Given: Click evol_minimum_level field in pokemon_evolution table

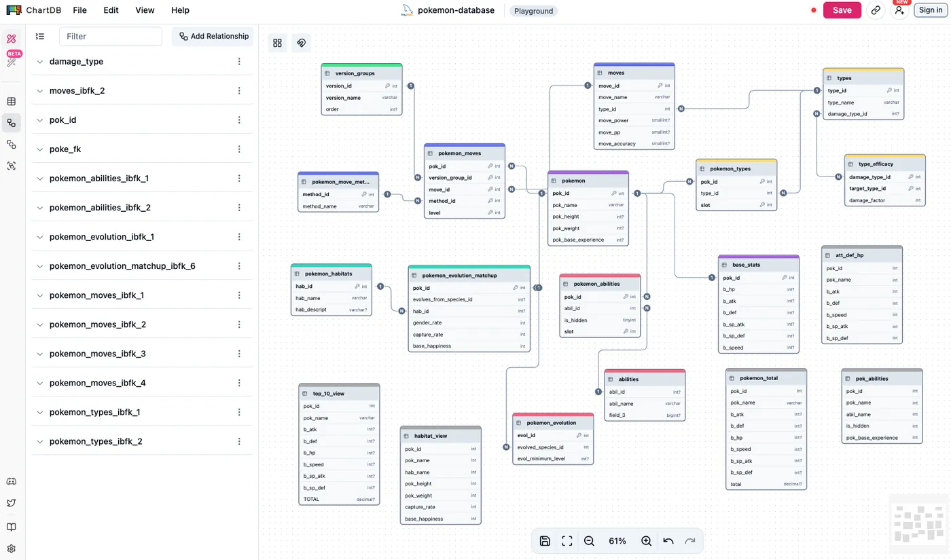Looking at the screenshot, I should click(553, 459).
